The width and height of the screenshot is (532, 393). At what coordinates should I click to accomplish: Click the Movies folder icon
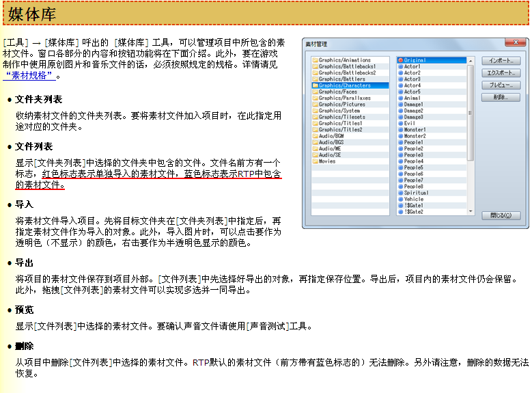click(315, 161)
